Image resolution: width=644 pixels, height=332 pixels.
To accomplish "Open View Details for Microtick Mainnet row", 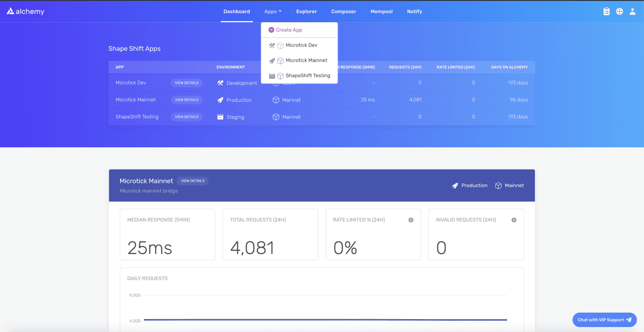I will coord(187,100).
